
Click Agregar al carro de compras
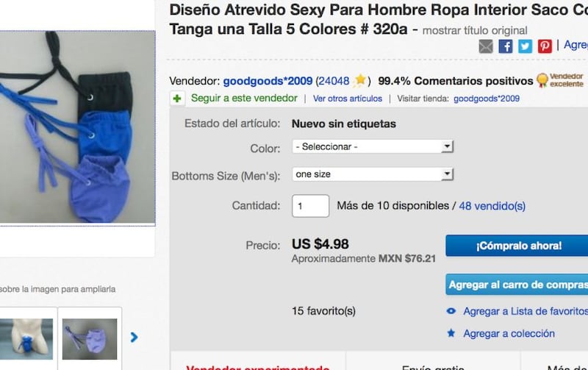pyautogui.click(x=517, y=285)
